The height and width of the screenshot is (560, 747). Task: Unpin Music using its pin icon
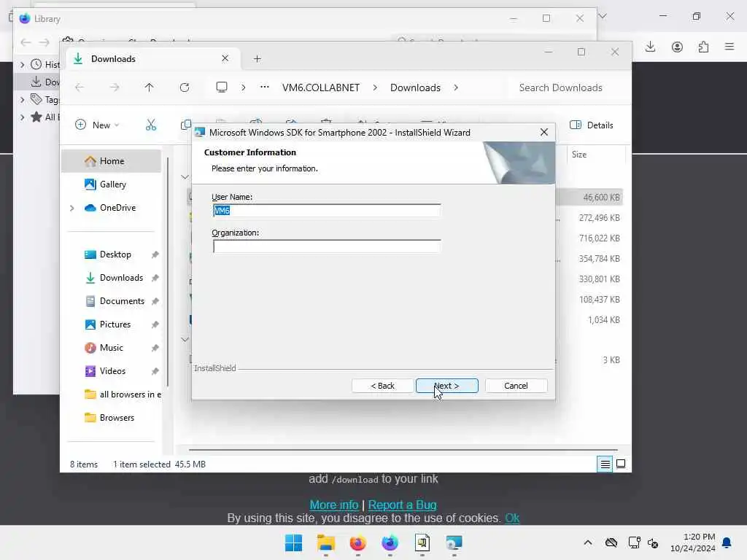click(155, 348)
